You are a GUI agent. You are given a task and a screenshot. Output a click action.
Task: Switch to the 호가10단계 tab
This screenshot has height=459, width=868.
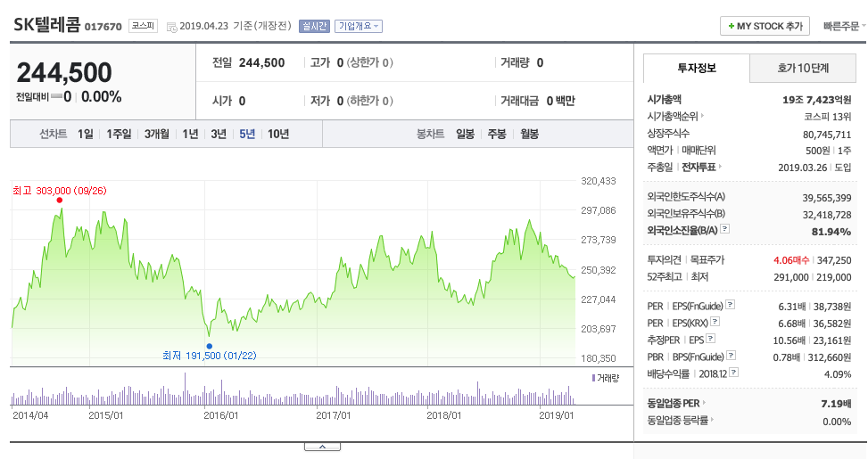[803, 68]
